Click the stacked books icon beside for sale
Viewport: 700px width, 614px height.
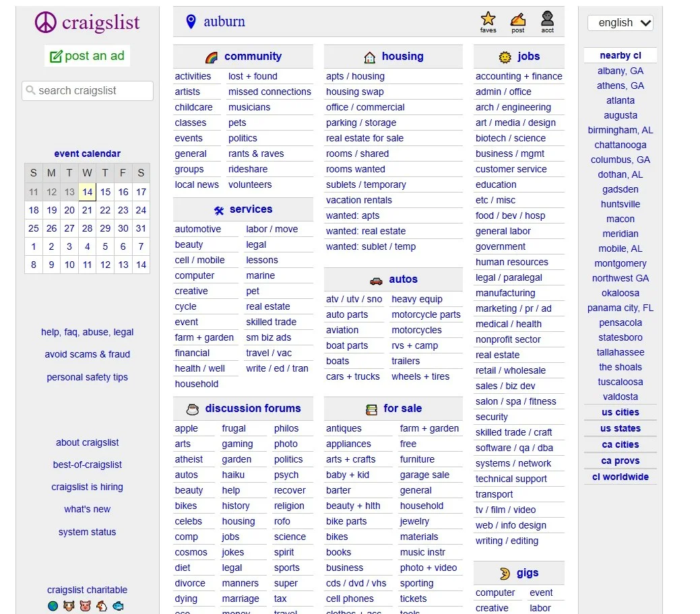[371, 409]
